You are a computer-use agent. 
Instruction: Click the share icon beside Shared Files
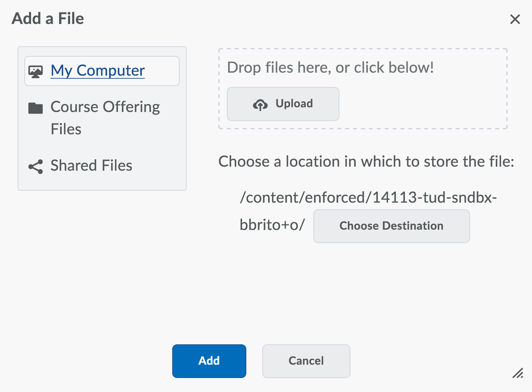[x=35, y=167]
